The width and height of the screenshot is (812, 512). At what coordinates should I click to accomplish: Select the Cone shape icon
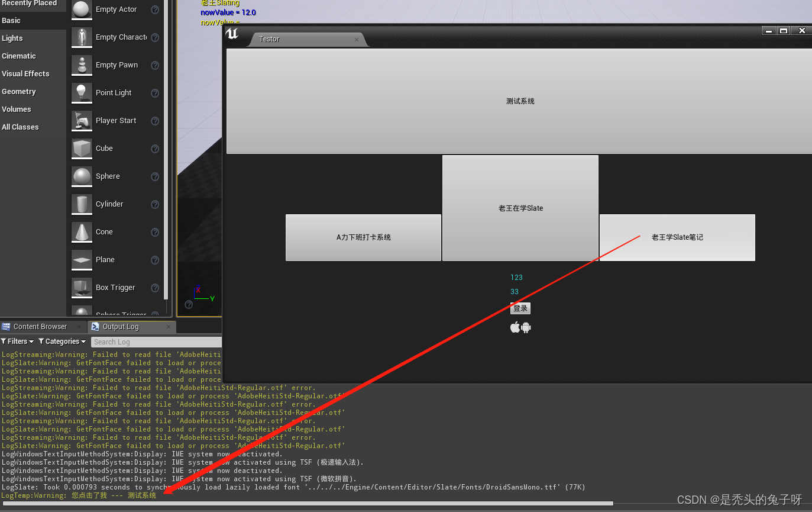tap(82, 232)
